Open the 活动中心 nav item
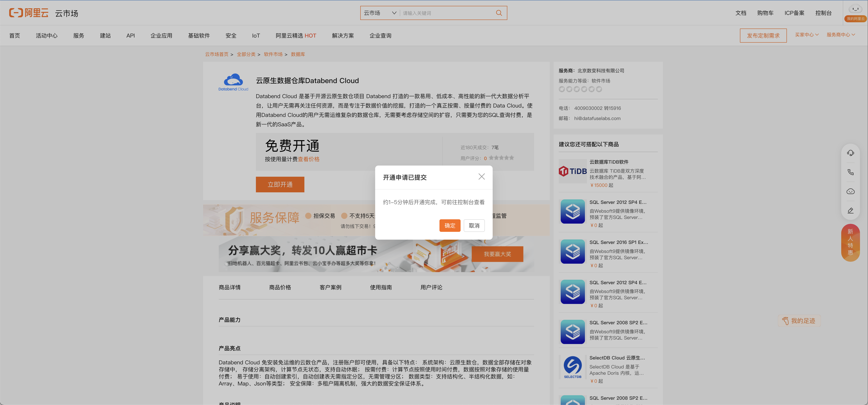This screenshot has height=405, width=868. click(47, 35)
